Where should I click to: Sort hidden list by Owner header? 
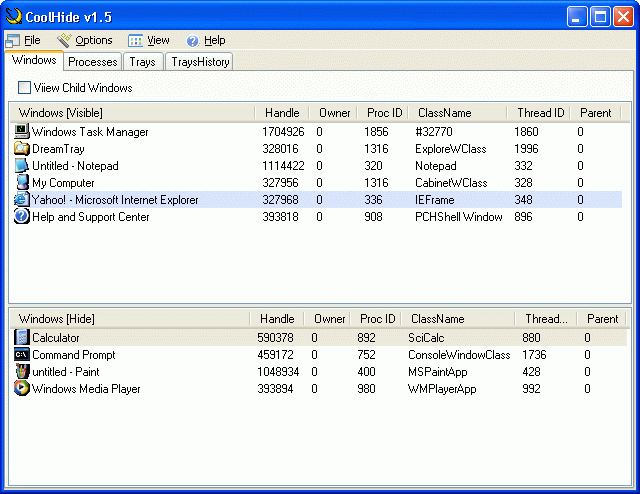pos(329,318)
